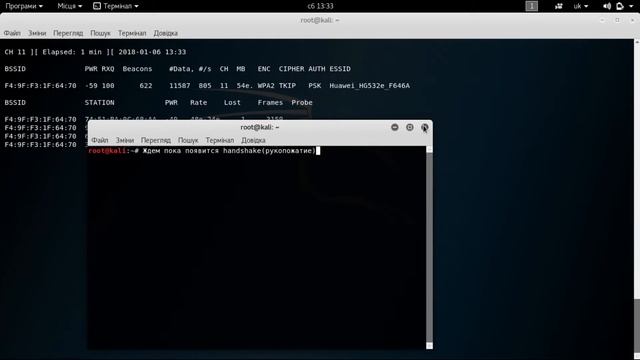The width and height of the screenshot is (640, 360).
Task: Click the red root@kali prompt text
Action: (107, 151)
